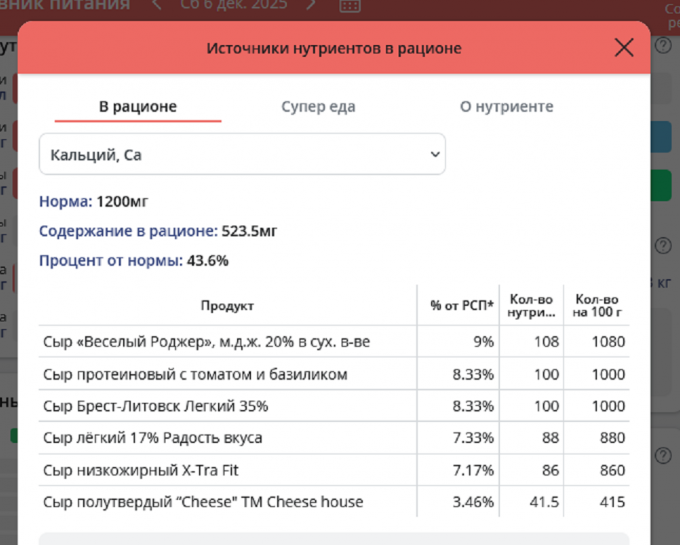Click the «Кол-во на 100 г» column header

tap(597, 306)
